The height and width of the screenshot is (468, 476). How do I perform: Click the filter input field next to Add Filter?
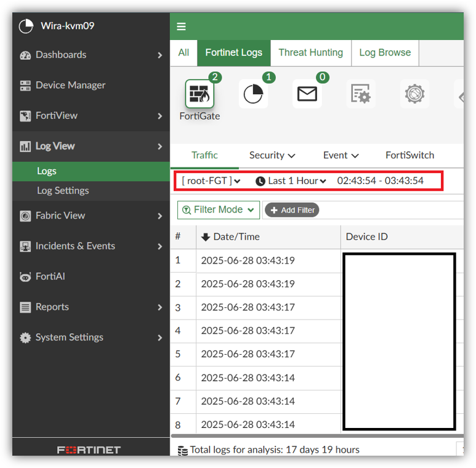coord(392,210)
